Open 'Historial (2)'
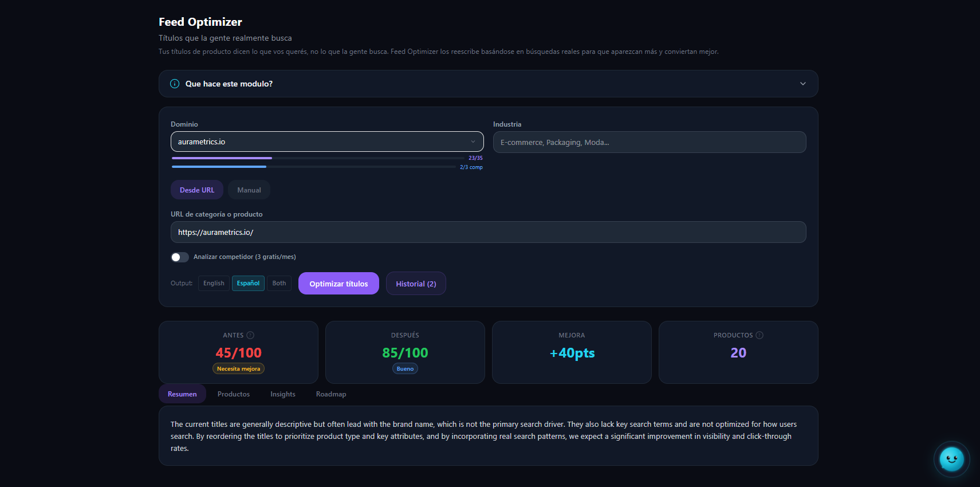The width and height of the screenshot is (980, 487). pyautogui.click(x=416, y=284)
